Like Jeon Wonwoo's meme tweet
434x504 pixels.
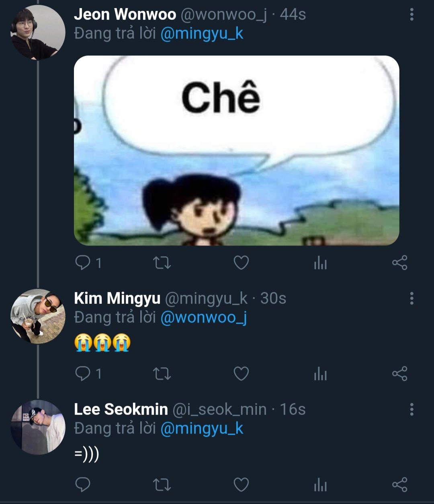(x=241, y=263)
